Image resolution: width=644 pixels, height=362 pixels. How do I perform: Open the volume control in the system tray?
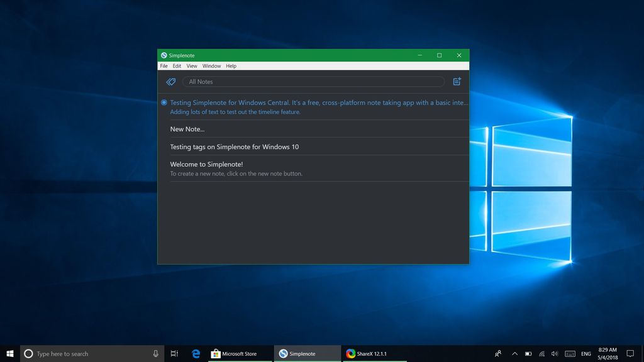coord(555,353)
